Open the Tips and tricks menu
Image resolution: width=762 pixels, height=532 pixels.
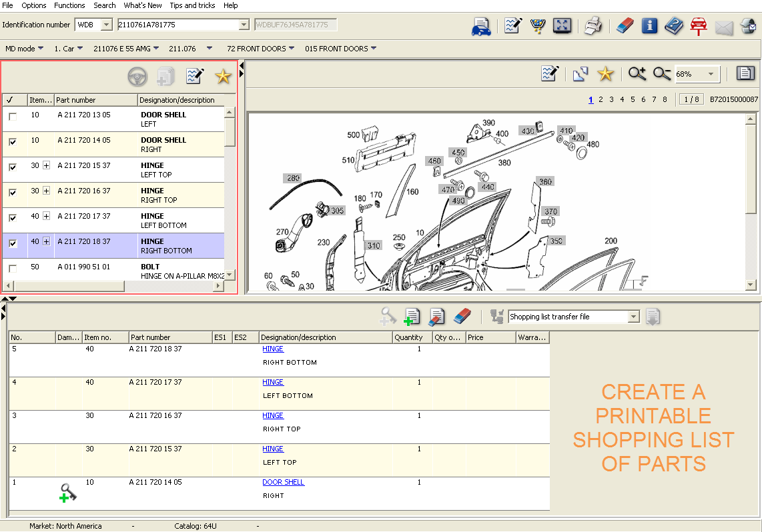point(192,5)
